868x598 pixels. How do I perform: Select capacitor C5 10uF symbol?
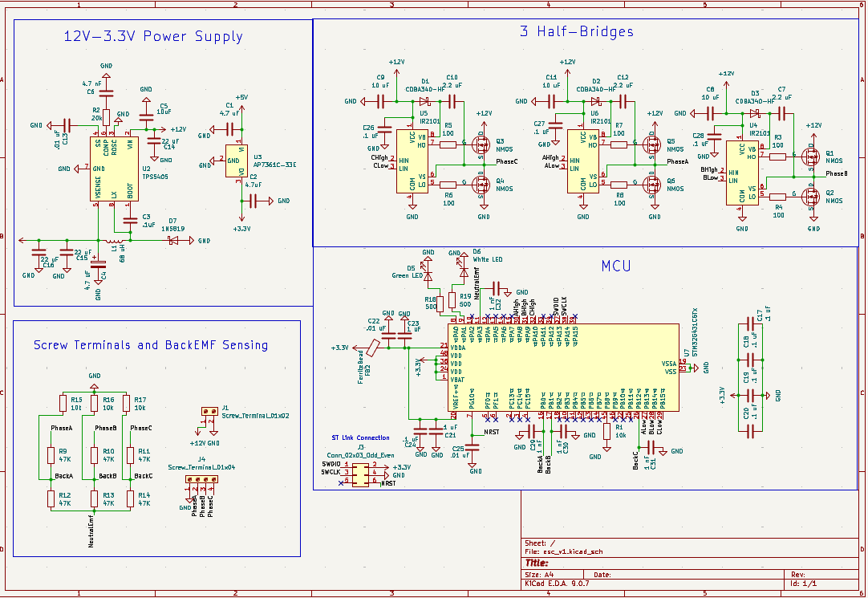(146, 117)
